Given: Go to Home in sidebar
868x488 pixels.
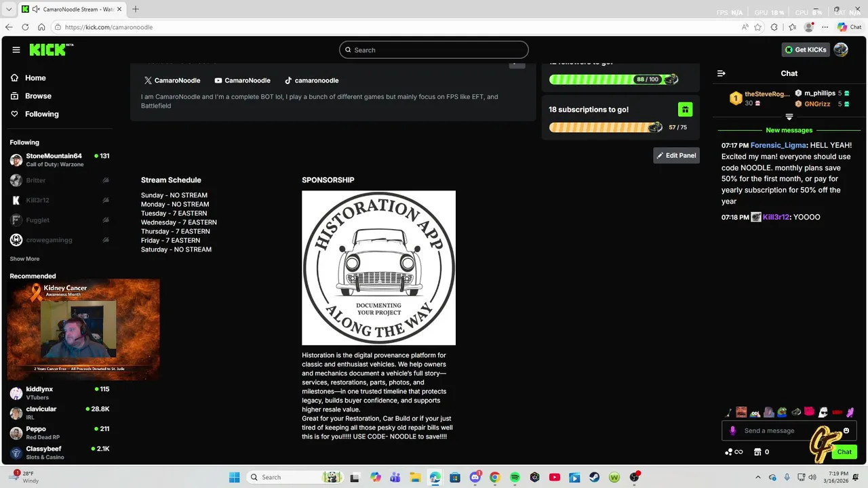Looking at the screenshot, I should [x=28, y=78].
